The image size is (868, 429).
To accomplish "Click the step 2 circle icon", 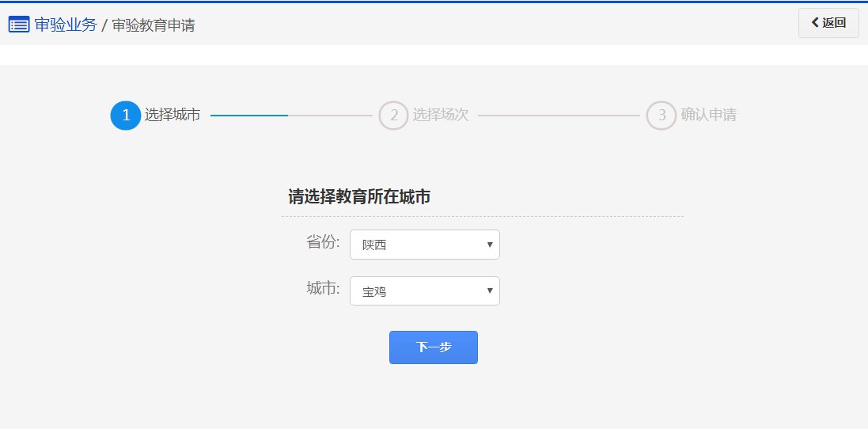I will 393,115.
